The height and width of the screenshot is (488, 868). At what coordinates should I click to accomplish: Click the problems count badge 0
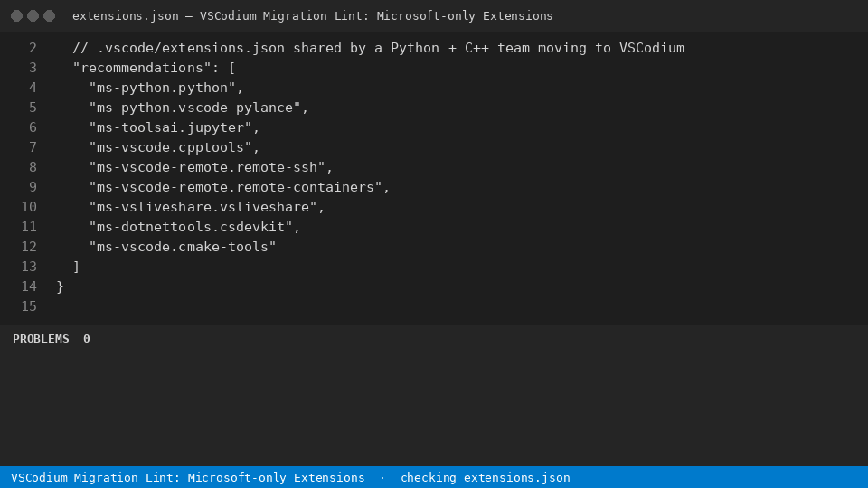(x=87, y=339)
